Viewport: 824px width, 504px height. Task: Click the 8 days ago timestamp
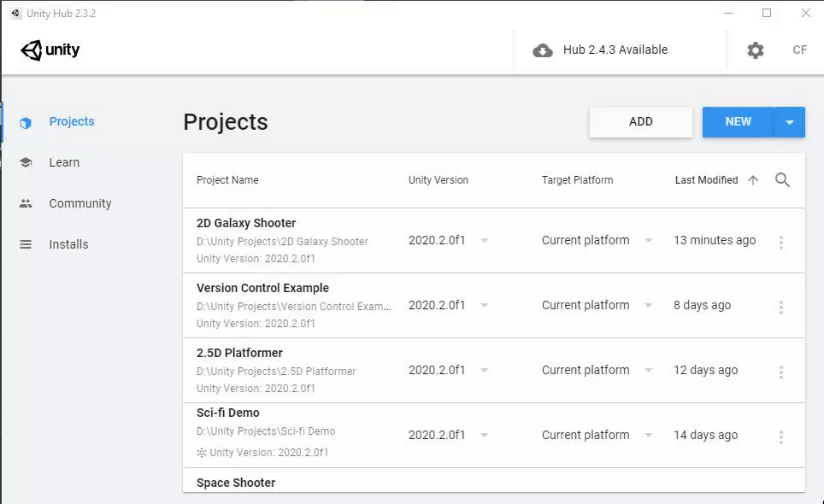(702, 305)
